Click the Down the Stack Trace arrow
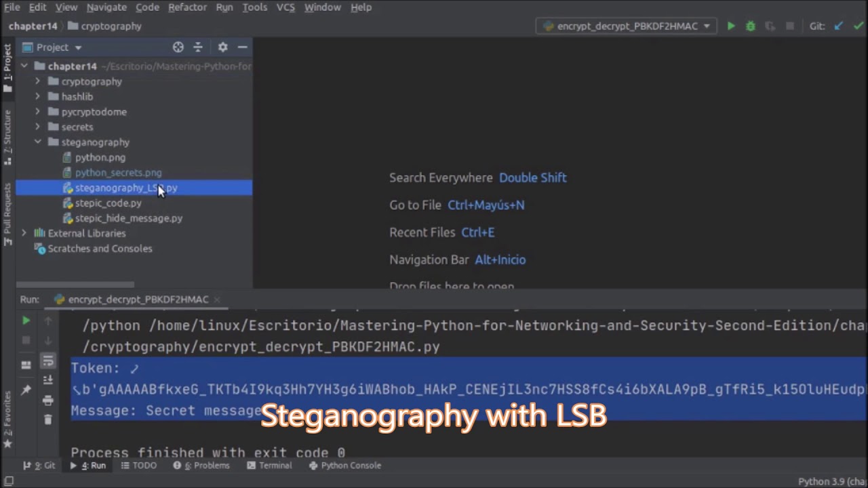The height and width of the screenshot is (488, 868). tap(47, 340)
